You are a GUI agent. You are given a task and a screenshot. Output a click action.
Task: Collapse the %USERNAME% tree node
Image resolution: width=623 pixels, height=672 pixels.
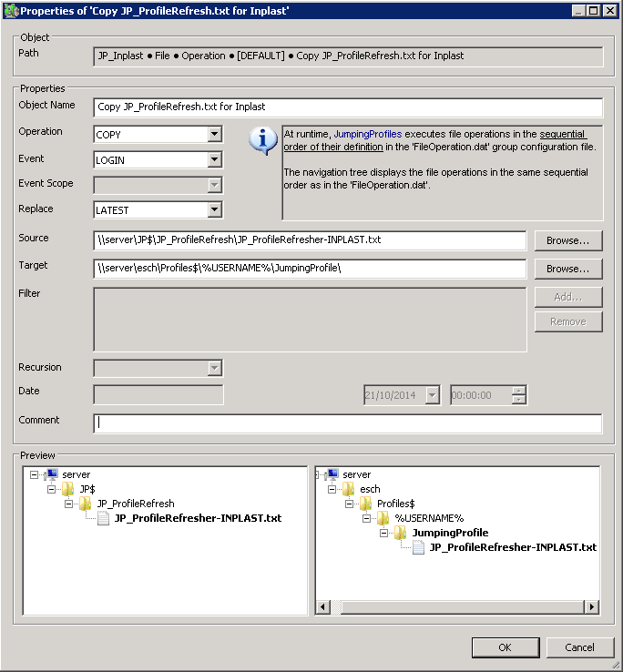tap(366, 518)
